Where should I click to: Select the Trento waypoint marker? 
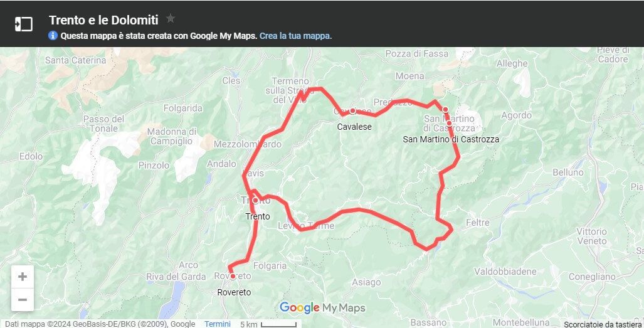point(255,200)
